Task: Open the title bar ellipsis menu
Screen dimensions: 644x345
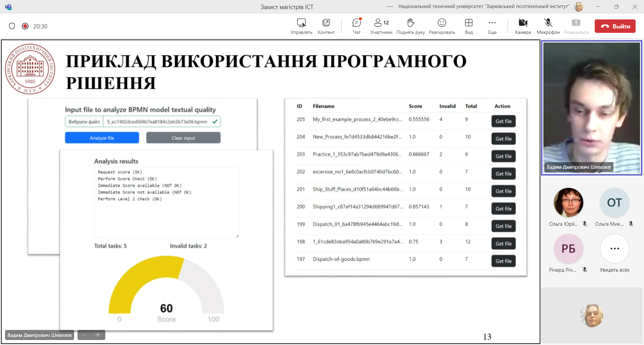Action: [390, 7]
